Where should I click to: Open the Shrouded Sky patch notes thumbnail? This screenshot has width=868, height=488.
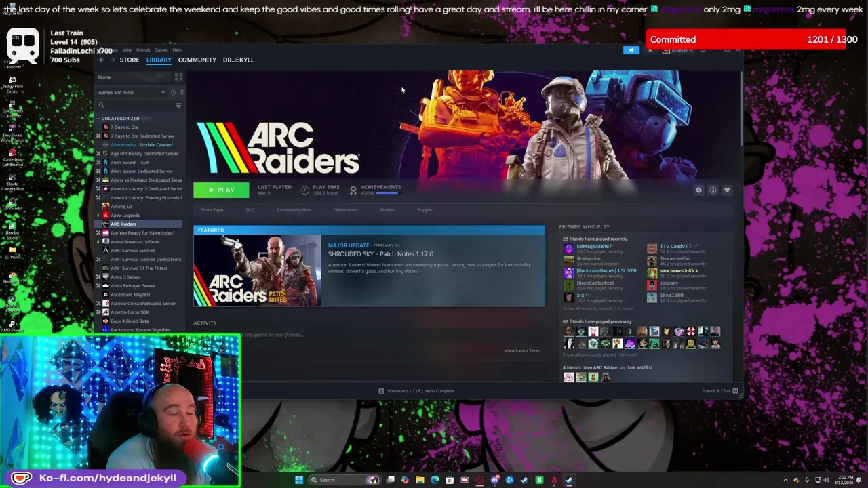(258, 271)
